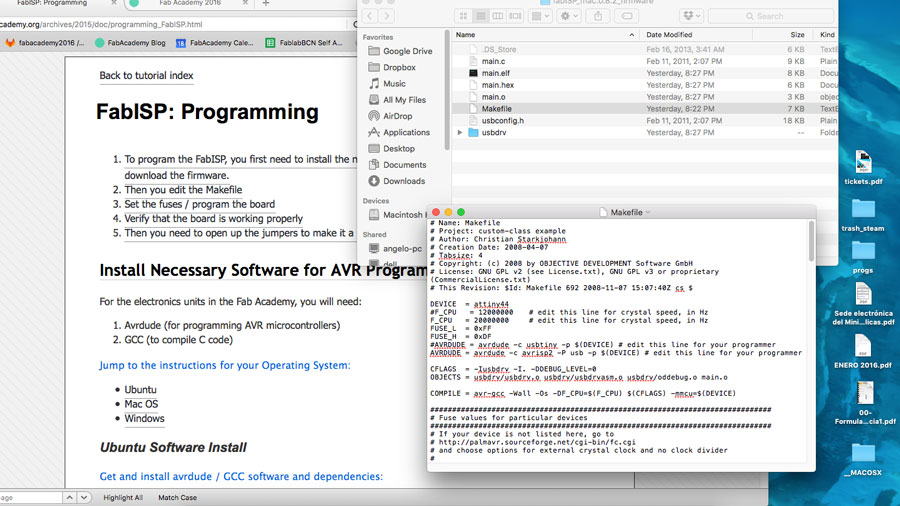Select the main.elf file row

click(645, 73)
